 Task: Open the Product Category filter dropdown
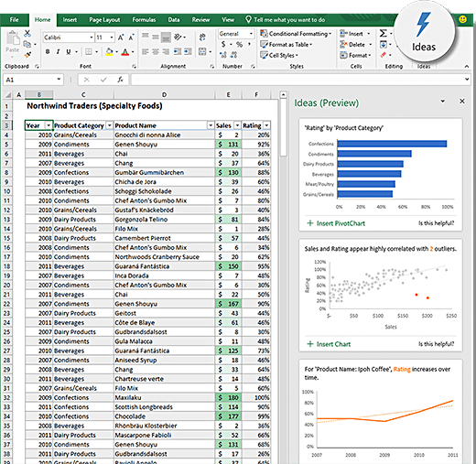pyautogui.click(x=109, y=125)
